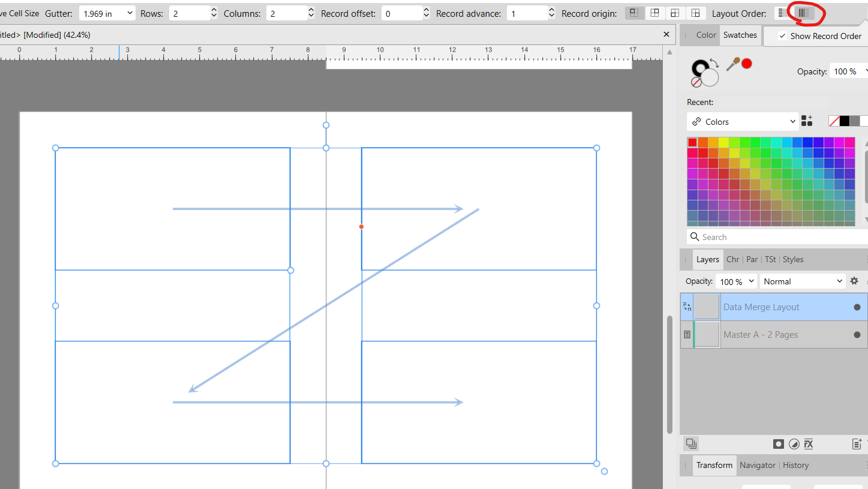Switch to the Navigator tab
868x489 pixels.
pos(757,465)
